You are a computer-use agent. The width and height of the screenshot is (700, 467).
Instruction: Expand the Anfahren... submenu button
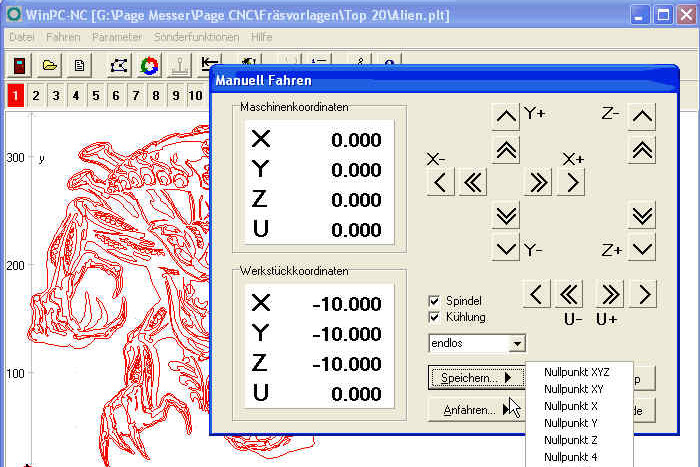[x=476, y=410]
